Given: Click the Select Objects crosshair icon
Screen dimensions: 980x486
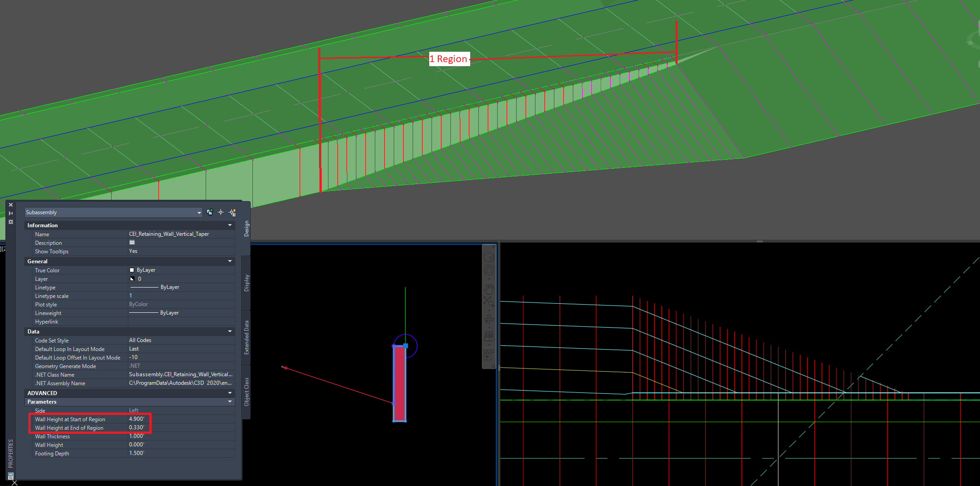Looking at the screenshot, I should pyautogui.click(x=220, y=212).
